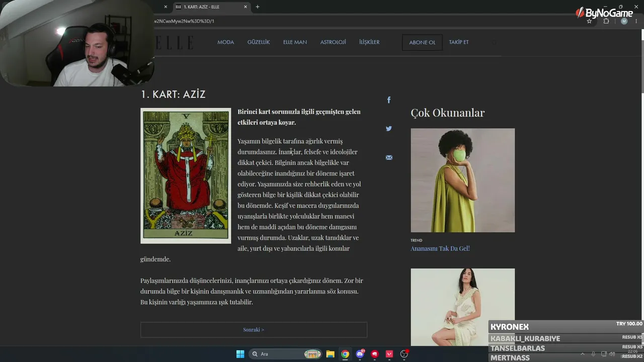
Task: Open Discord from the taskbar
Action: tap(360, 354)
